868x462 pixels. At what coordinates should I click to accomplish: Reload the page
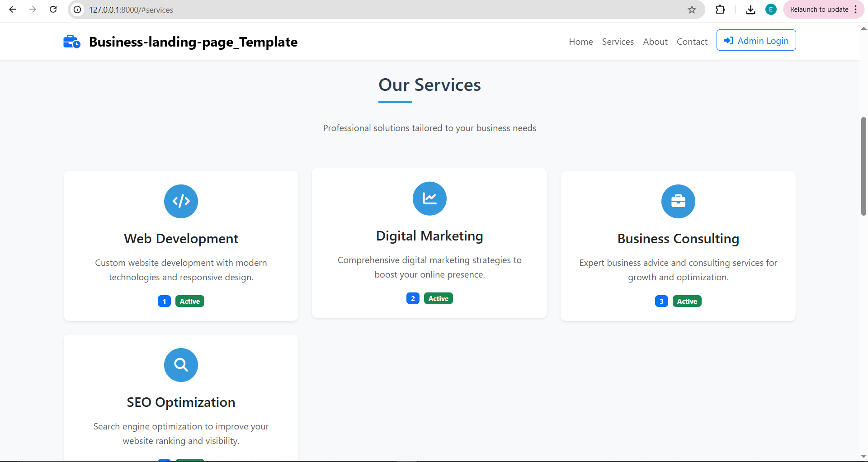pyautogui.click(x=53, y=9)
